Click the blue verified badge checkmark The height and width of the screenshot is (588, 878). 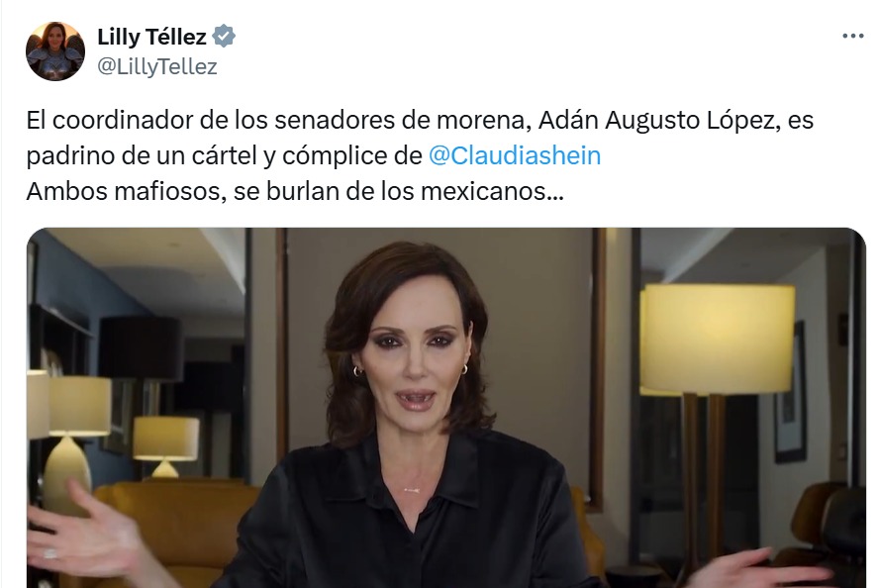pos(224,37)
